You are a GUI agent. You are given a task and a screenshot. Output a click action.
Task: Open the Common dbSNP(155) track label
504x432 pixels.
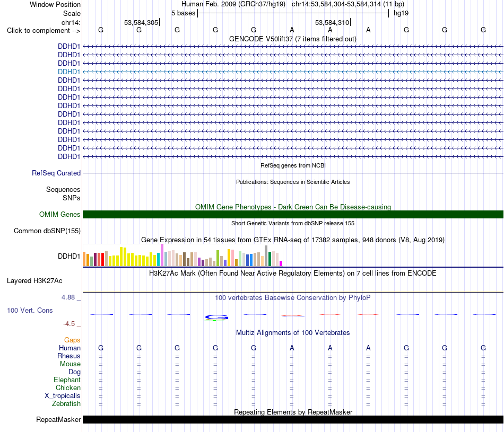tap(47, 231)
